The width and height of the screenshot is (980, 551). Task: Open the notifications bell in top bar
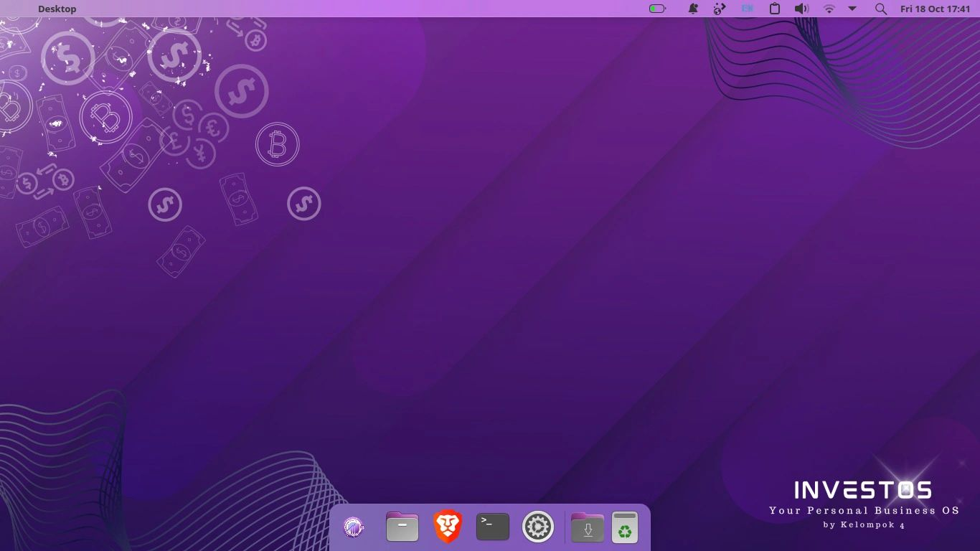[693, 9]
